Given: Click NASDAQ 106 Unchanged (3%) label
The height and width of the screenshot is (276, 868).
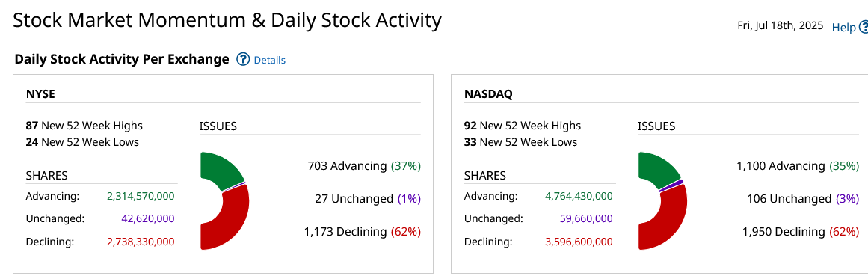Looking at the screenshot, I should 801,198.
